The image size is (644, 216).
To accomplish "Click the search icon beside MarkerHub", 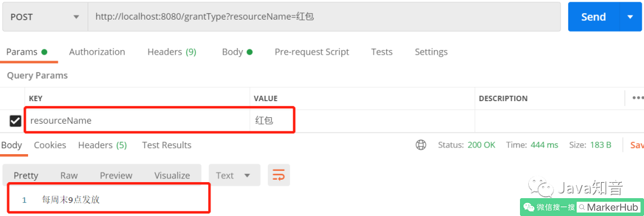I will coord(583,208).
